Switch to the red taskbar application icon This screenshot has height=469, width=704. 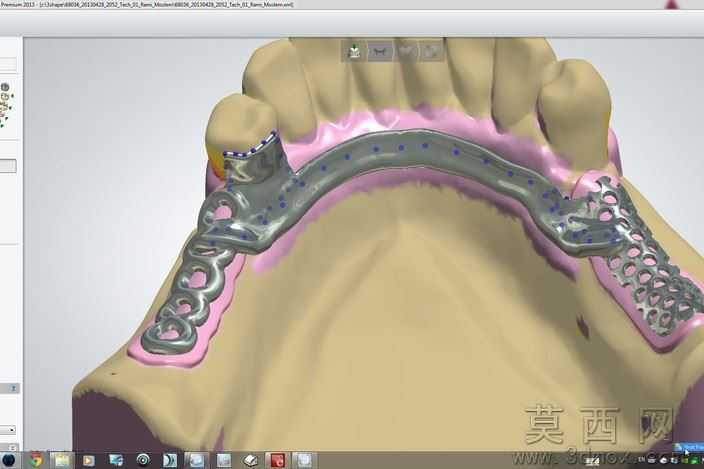pos(277,460)
